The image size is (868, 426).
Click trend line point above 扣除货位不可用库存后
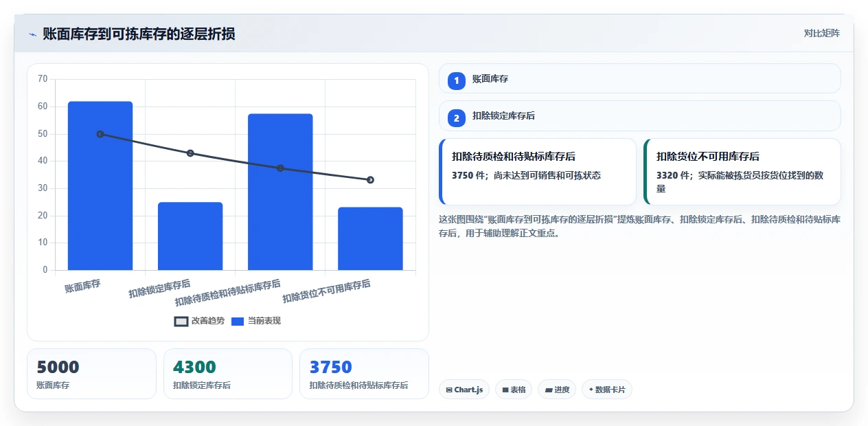pos(370,180)
